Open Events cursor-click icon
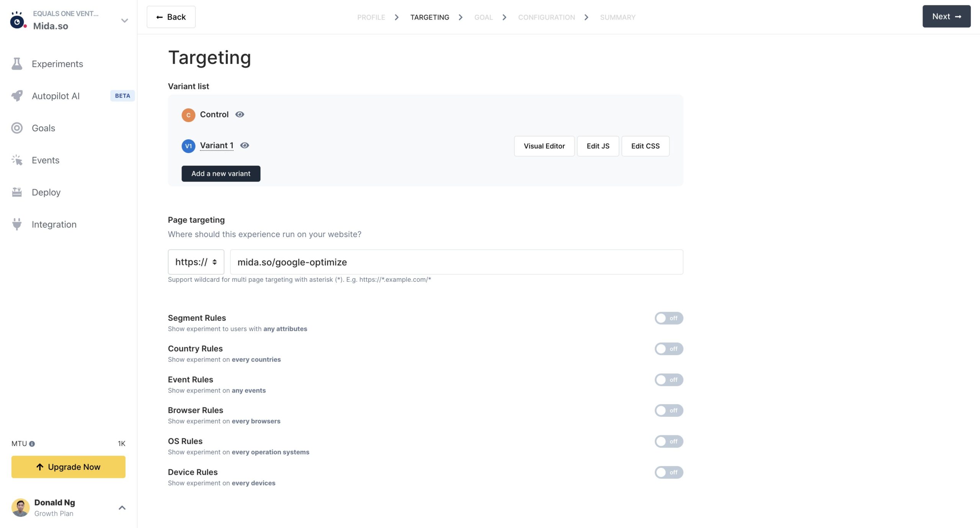Viewport: 980px width, 528px height. [17, 160]
